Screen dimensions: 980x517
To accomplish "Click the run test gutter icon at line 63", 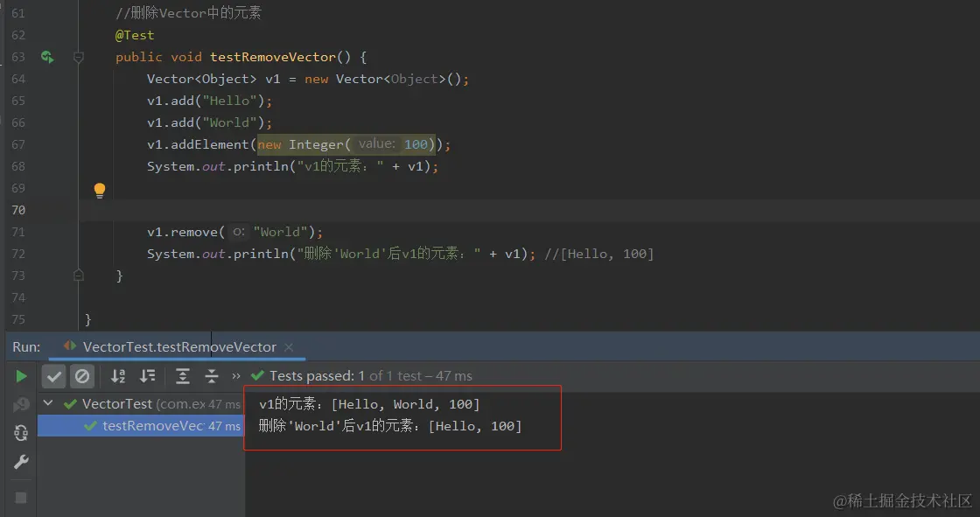I will [x=47, y=57].
